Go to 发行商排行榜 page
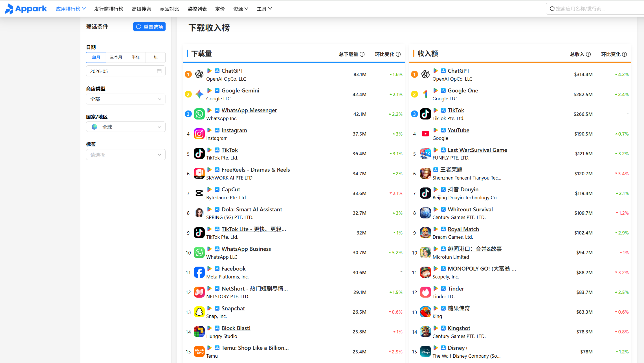Screen dimensions: 644x363 109,9
